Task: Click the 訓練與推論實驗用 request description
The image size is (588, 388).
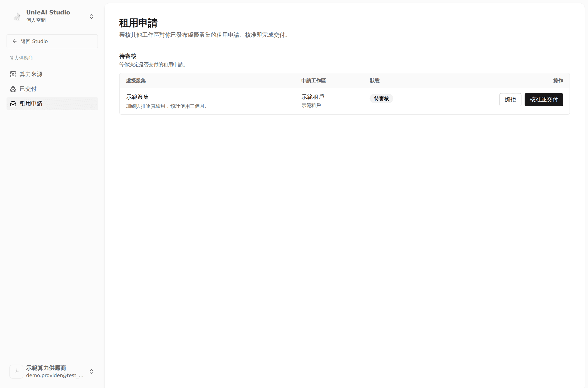Action: click(x=168, y=106)
